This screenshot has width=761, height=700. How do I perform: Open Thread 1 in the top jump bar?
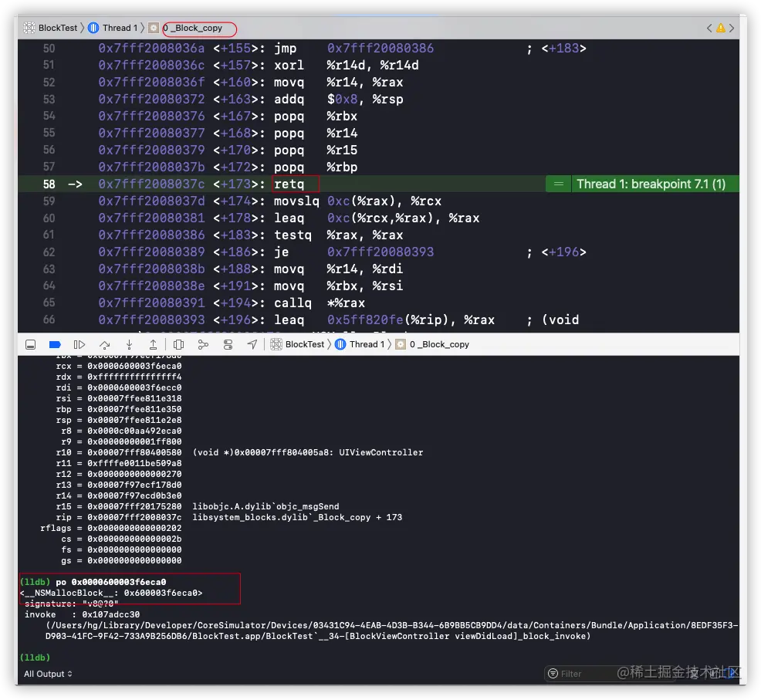pyautogui.click(x=120, y=28)
